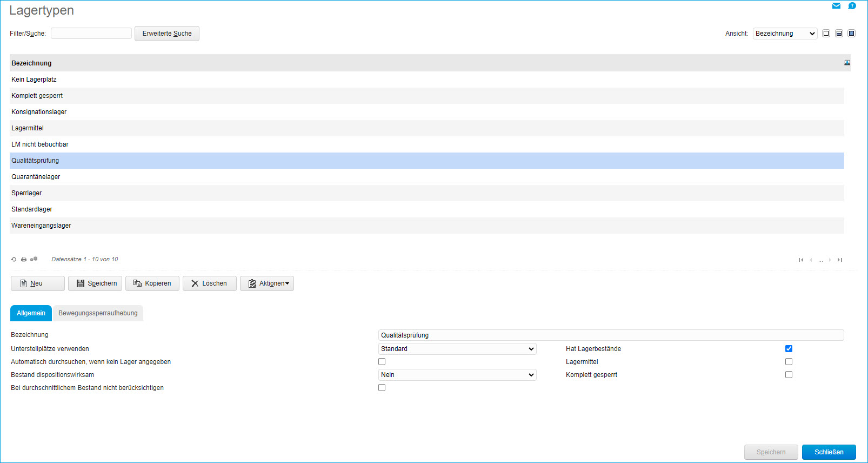Open the Aktionen dropdown button
This screenshot has height=463, width=868.
267,283
